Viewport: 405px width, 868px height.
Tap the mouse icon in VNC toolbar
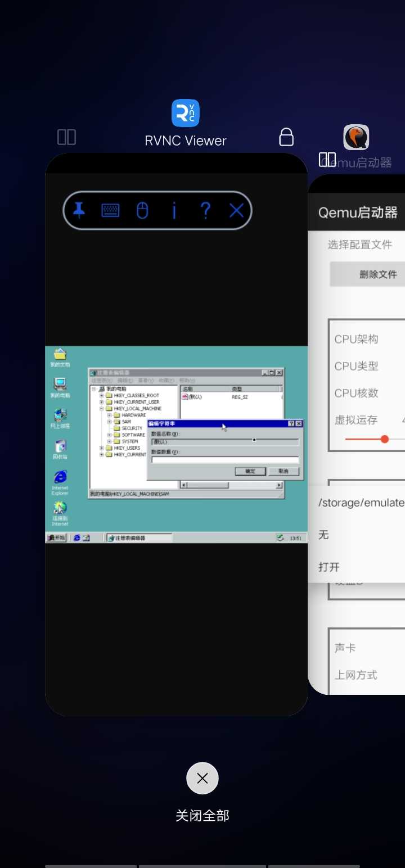(x=142, y=211)
